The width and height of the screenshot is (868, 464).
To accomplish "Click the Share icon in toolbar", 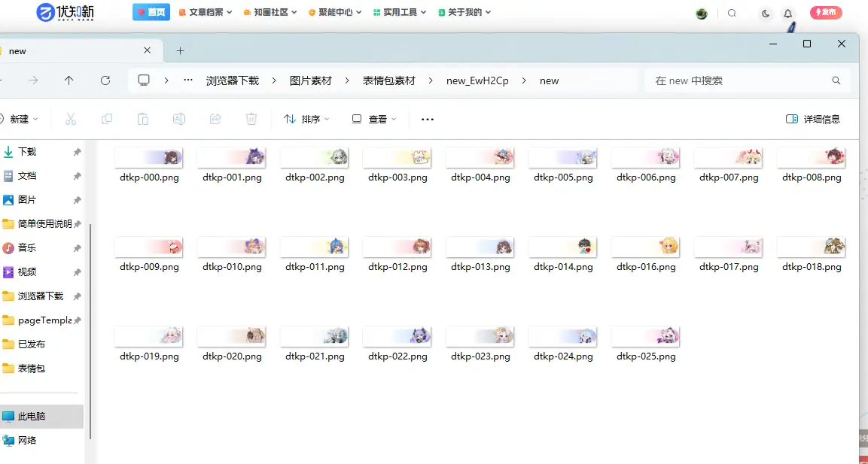I will coord(215,119).
